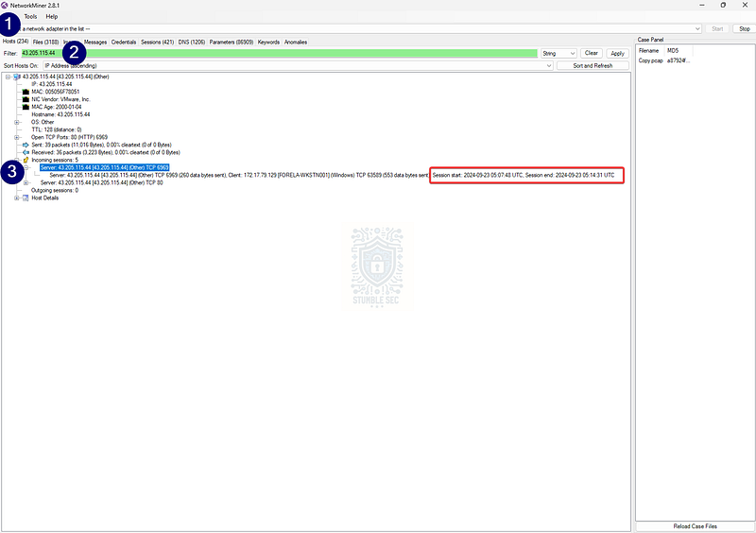Select the Server TCP 80 session row

click(102, 182)
